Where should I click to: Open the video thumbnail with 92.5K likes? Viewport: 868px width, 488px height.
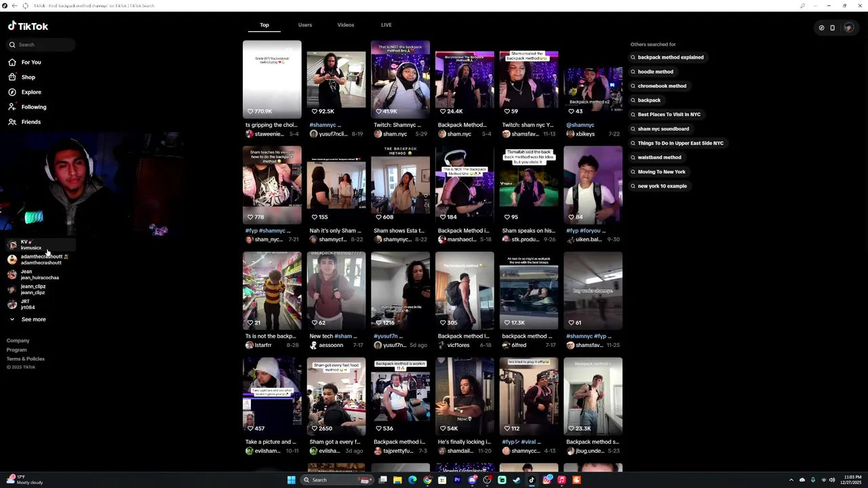tap(336, 79)
